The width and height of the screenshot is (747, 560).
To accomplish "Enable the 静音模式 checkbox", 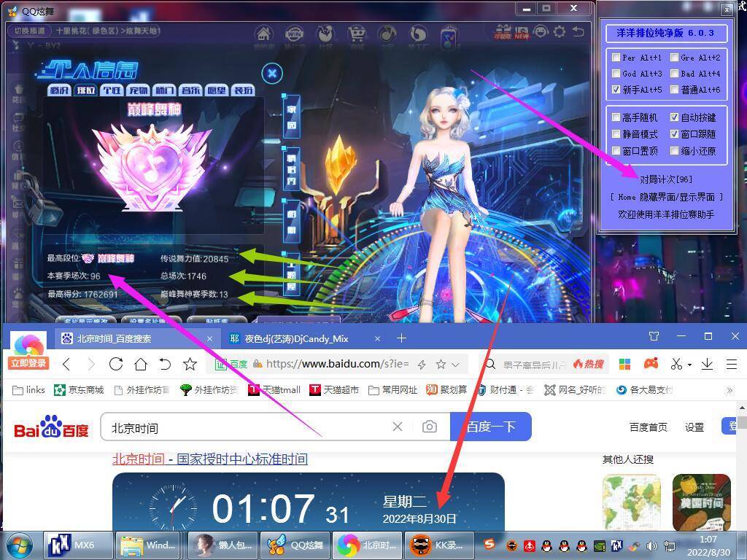I will point(616,134).
